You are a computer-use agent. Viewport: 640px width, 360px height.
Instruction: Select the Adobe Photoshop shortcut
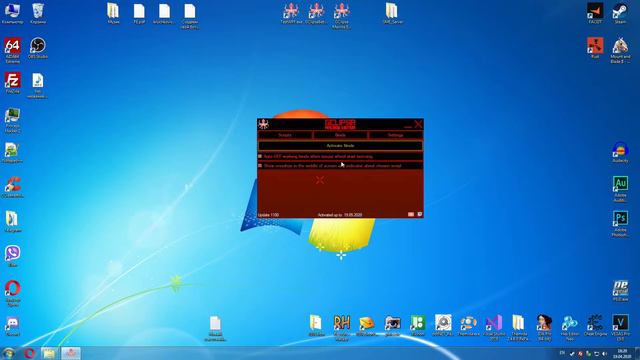pos(620,224)
